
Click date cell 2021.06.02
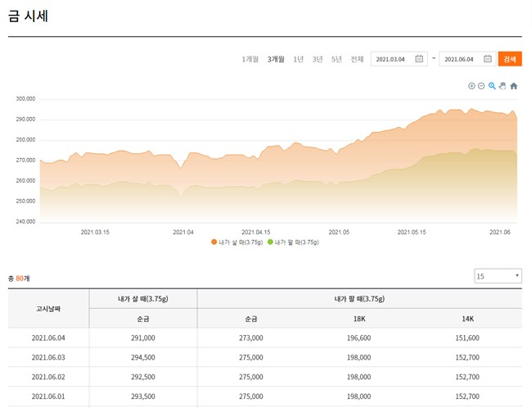tap(48, 377)
